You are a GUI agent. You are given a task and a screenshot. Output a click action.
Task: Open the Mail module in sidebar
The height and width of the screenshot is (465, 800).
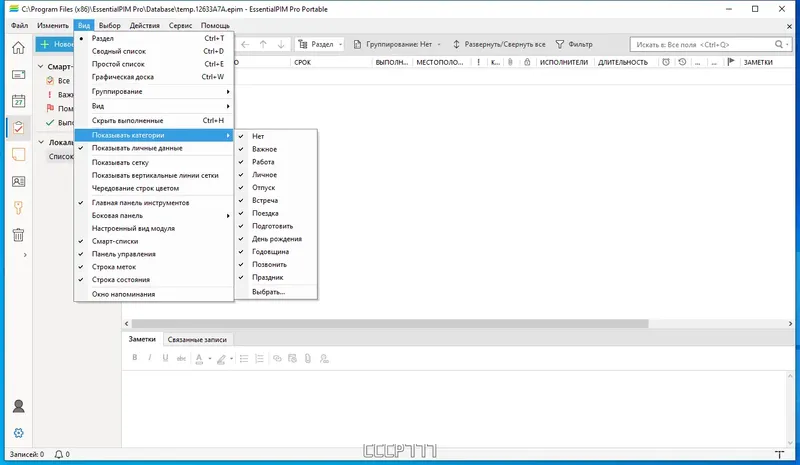(18, 75)
